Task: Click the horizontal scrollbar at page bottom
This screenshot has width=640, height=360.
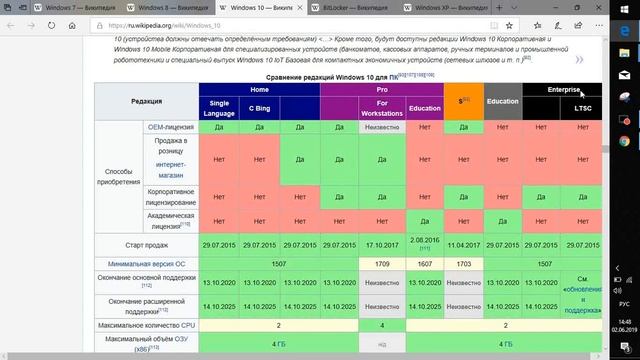Action: pos(298,357)
